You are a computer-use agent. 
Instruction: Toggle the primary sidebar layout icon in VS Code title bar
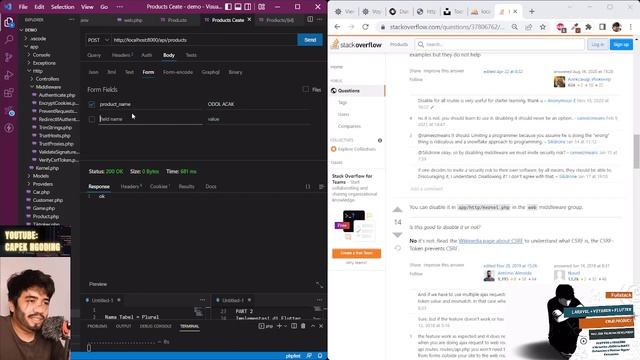pos(228,7)
